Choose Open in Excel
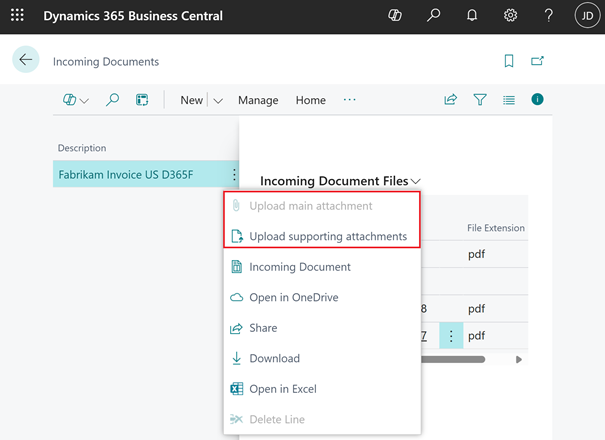 click(x=322, y=389)
